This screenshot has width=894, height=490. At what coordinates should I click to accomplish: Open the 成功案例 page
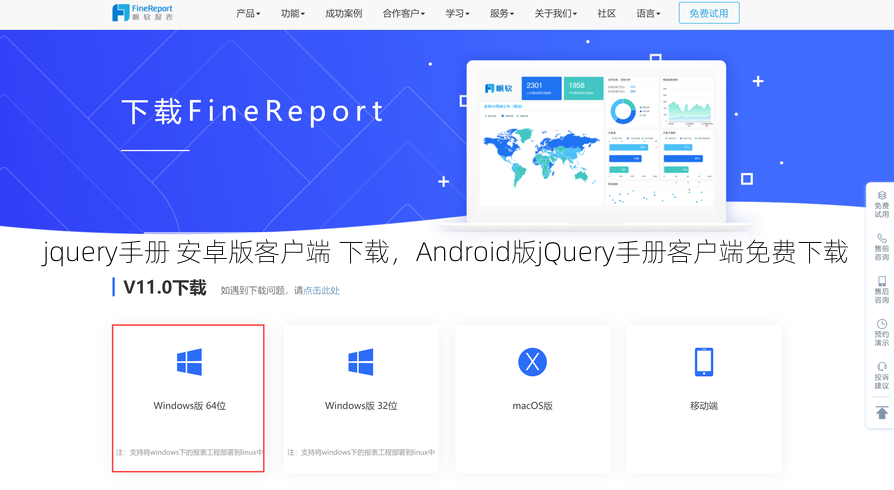coord(343,13)
